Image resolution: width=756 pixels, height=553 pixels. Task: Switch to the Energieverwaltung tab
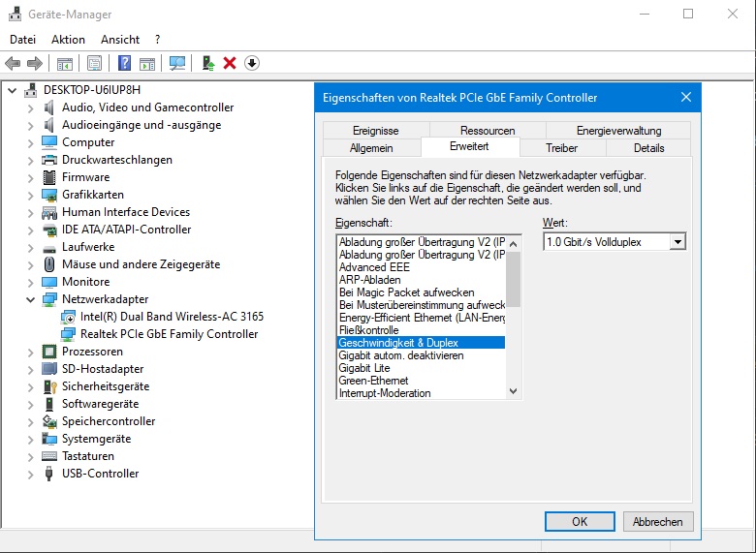618,131
